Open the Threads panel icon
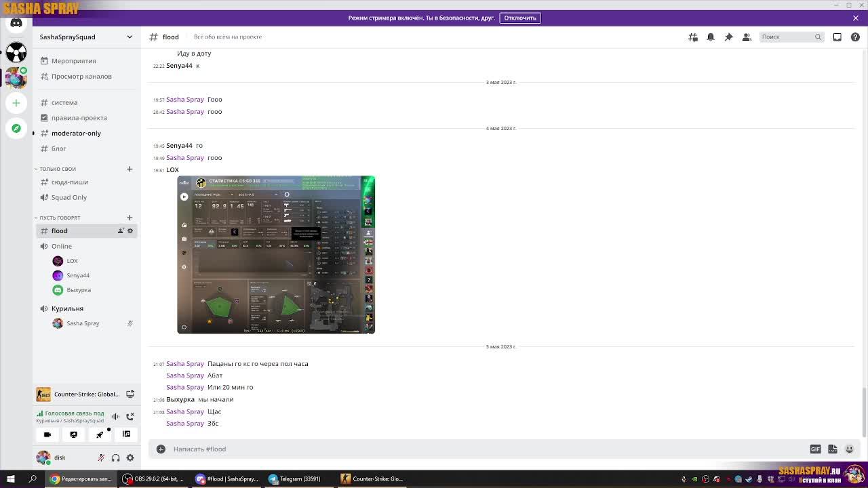Screen dimensions: 868x488 [x=693, y=37]
